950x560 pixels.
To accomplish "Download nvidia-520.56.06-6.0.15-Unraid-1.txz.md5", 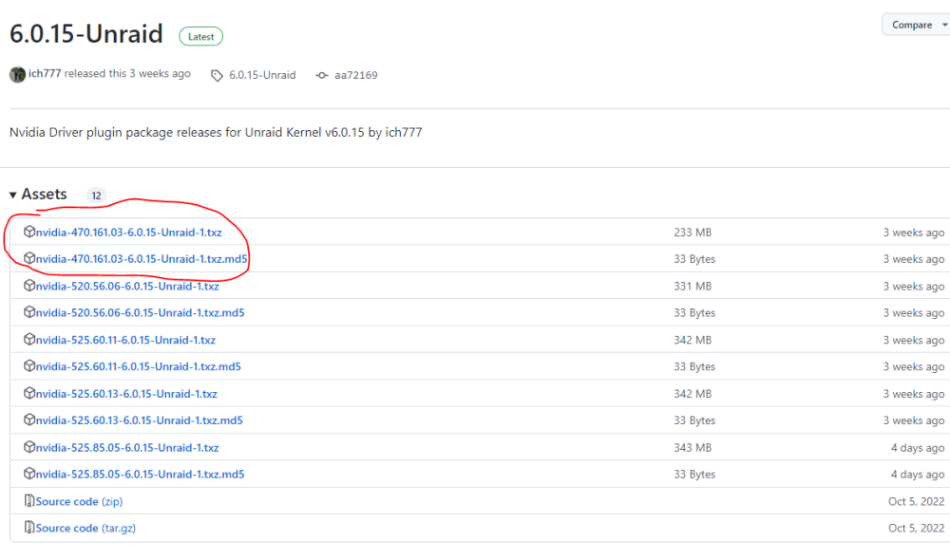I will tap(140, 313).
